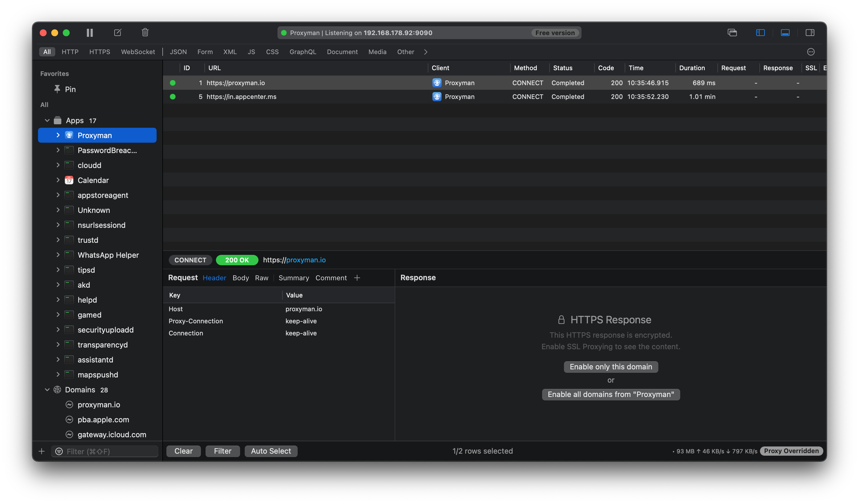Screen dimensions: 859x504
Task: Filter by HTTP protocol
Action: (x=70, y=52)
